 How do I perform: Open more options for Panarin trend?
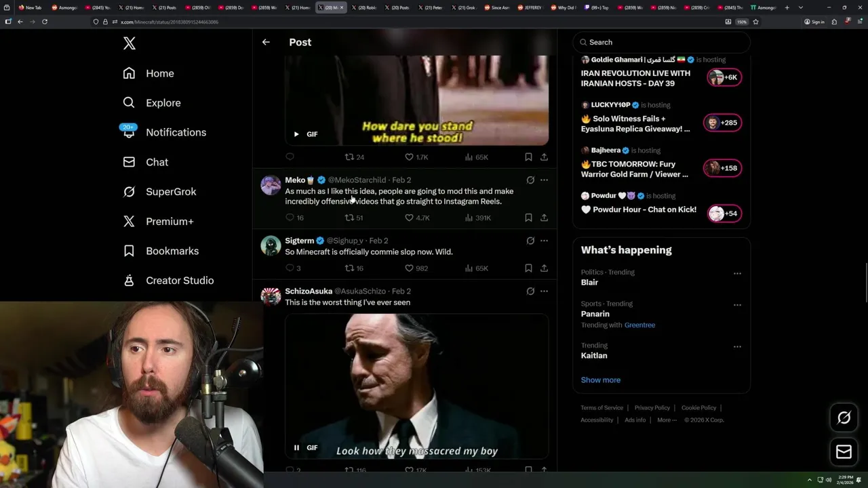[x=737, y=305]
